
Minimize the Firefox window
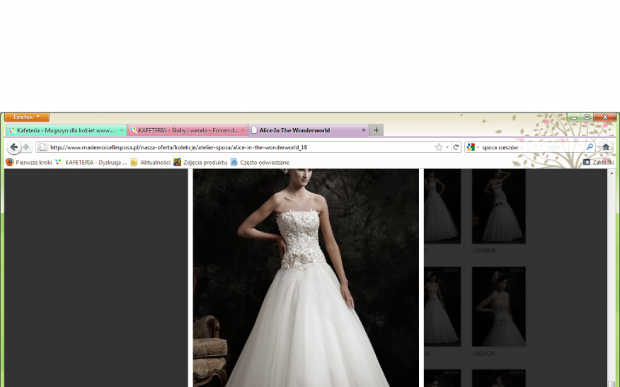point(574,117)
